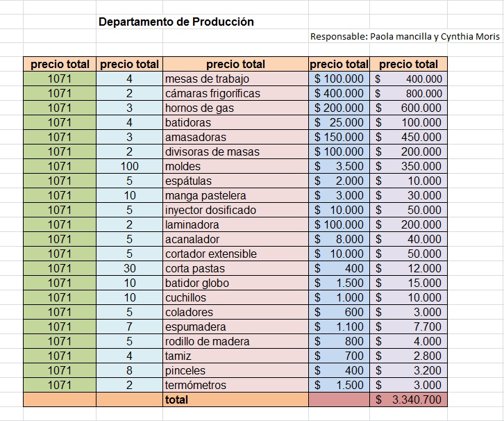Click the bold total label cell
Image resolution: width=504 pixels, height=421 pixels.
pos(235,399)
